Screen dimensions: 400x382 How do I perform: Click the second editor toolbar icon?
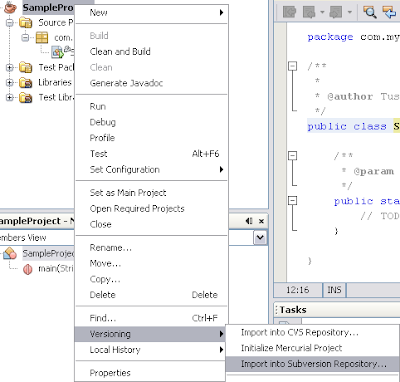pyautogui.click(x=309, y=12)
